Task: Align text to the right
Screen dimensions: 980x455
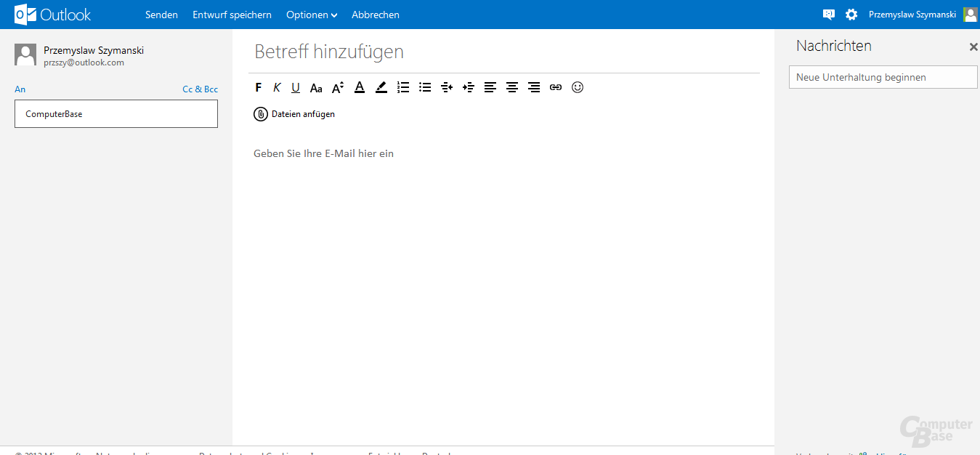Action: pos(534,87)
